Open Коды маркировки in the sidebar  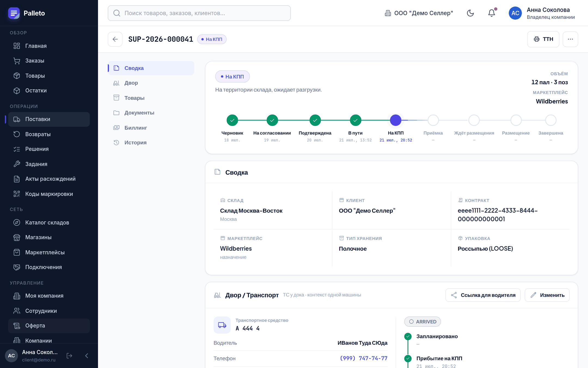[49, 194]
